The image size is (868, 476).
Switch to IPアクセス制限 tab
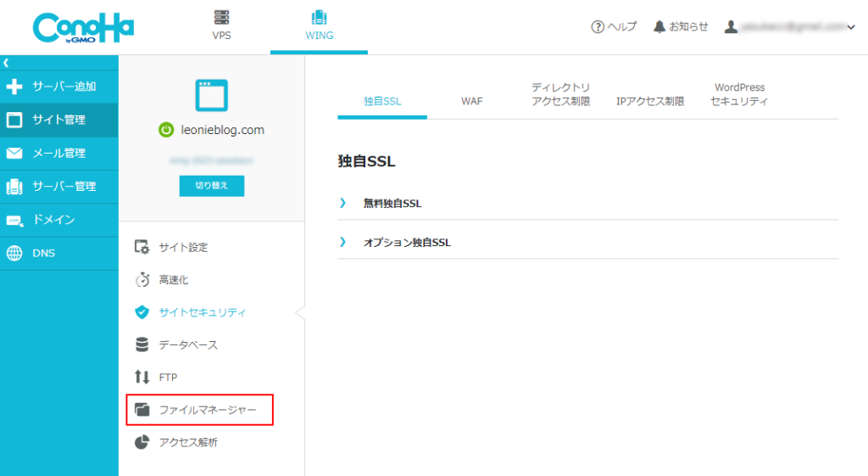(x=650, y=102)
